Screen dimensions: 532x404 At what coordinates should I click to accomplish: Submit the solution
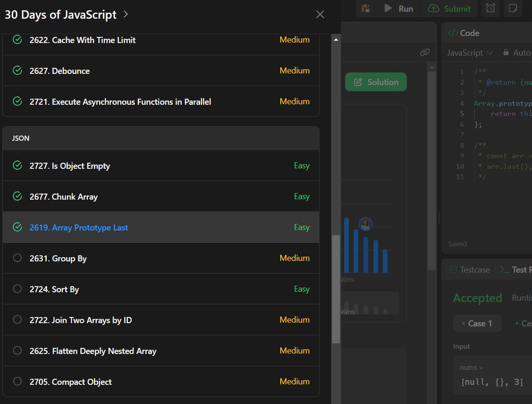pyautogui.click(x=449, y=8)
